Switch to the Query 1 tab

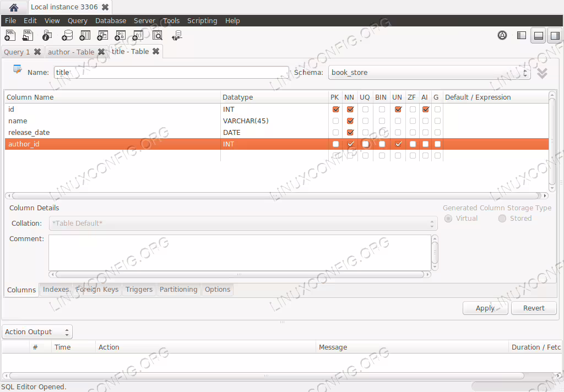click(x=17, y=52)
